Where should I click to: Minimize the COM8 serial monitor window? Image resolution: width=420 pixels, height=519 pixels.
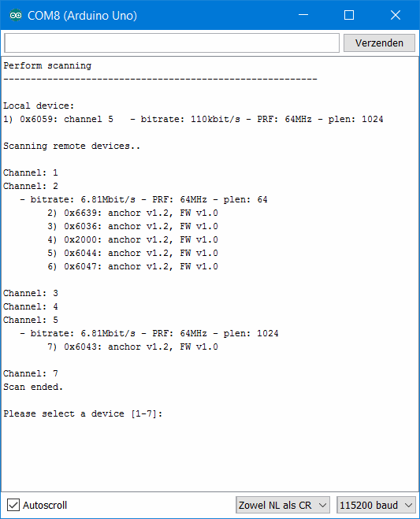(303, 15)
